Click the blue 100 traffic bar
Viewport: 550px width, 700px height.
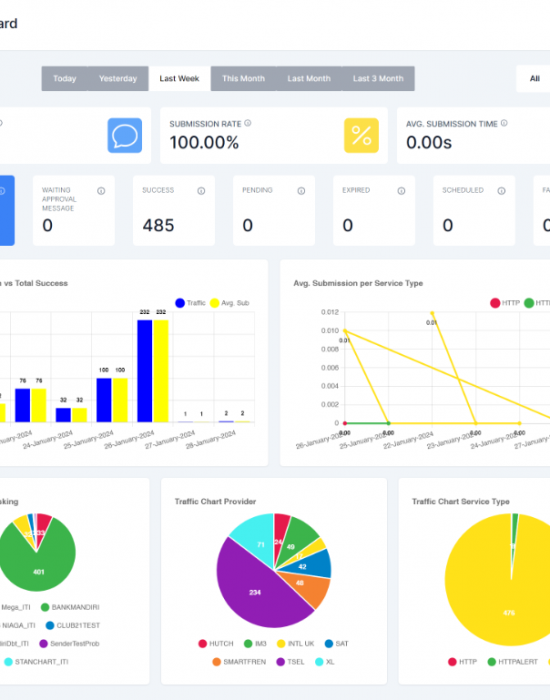(x=104, y=400)
